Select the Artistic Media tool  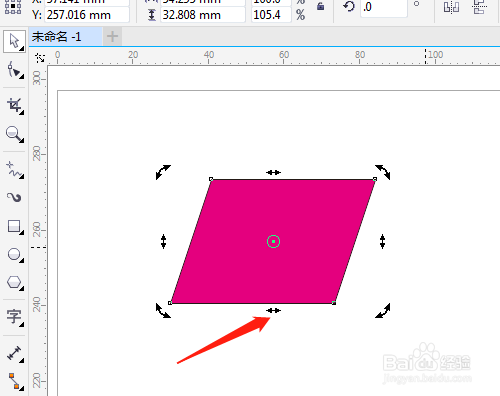click(x=15, y=197)
